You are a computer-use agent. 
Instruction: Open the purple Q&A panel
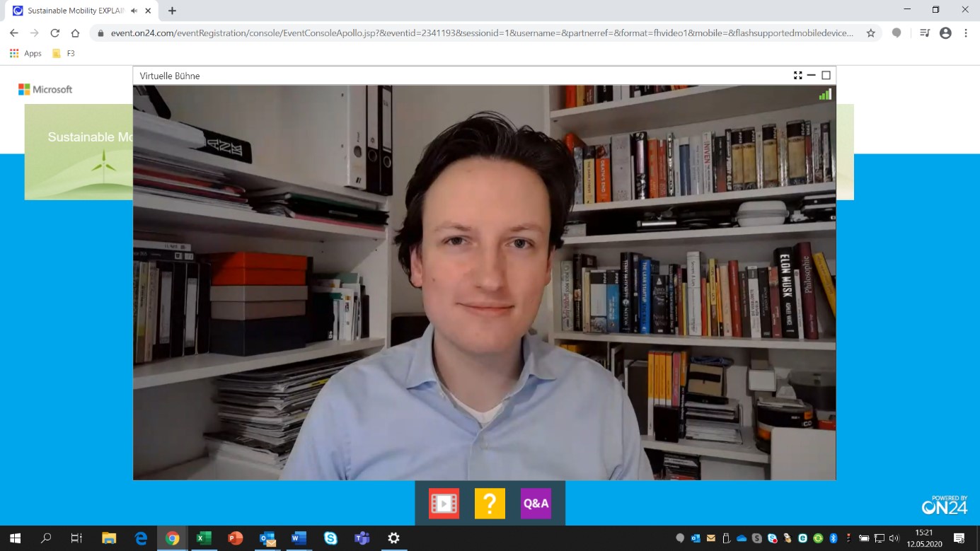535,503
